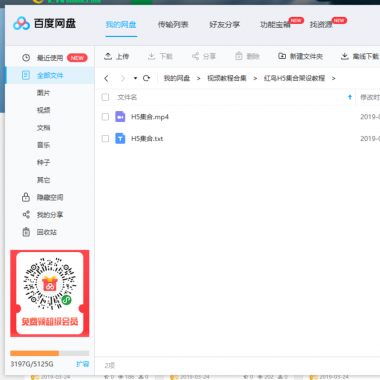Open 最近使用 in the sidebar
The width and height of the screenshot is (380, 380).
(50, 58)
